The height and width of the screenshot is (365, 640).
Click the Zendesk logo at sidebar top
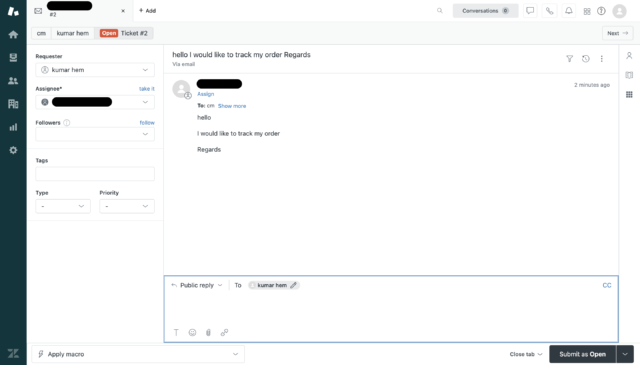tap(13, 11)
